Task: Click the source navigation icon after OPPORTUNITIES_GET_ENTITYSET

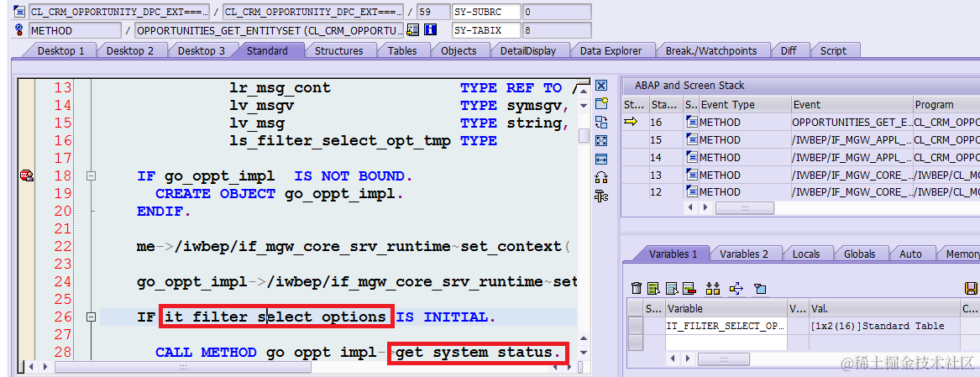Action: click(412, 30)
